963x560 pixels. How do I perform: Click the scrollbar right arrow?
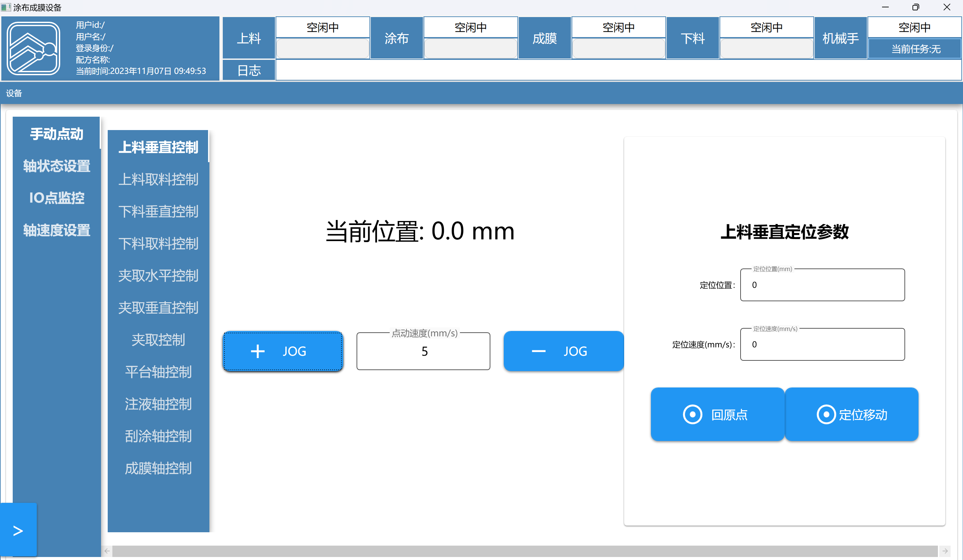945,551
